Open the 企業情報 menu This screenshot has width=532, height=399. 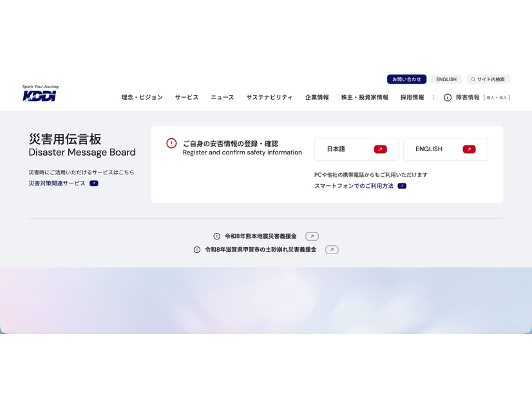(x=317, y=97)
